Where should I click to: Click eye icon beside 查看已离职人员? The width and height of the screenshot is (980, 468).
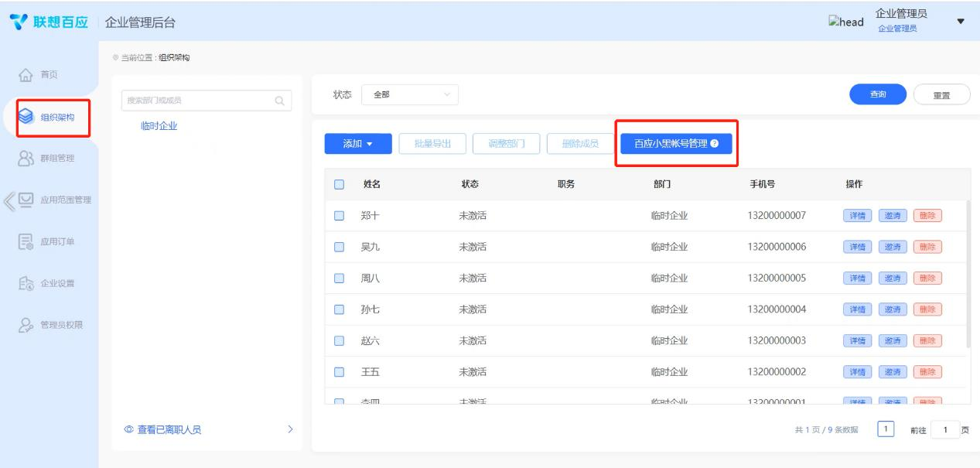click(x=128, y=430)
